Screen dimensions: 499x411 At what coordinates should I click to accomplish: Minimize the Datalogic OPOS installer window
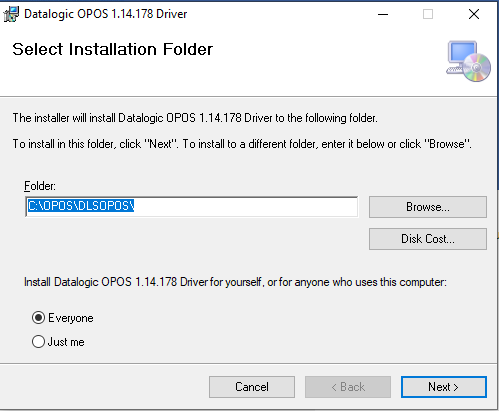pyautogui.click(x=383, y=14)
